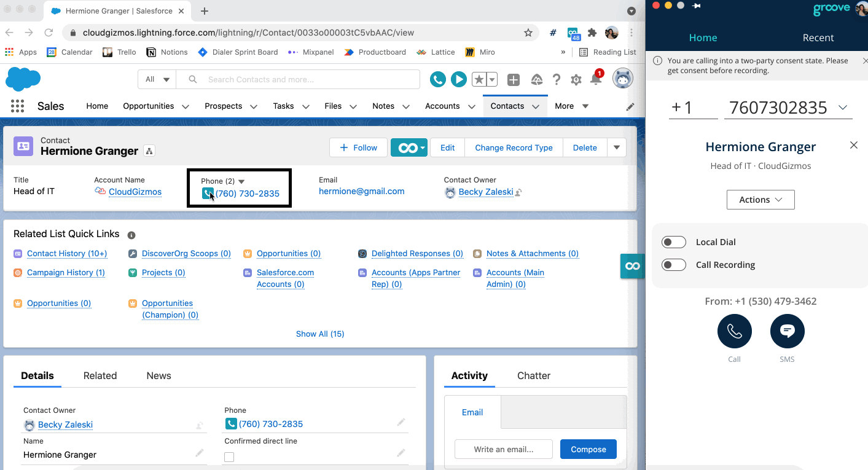This screenshot has height=470, width=868.
Task: Click the pencil icon to edit navigation bar
Action: pyautogui.click(x=630, y=107)
